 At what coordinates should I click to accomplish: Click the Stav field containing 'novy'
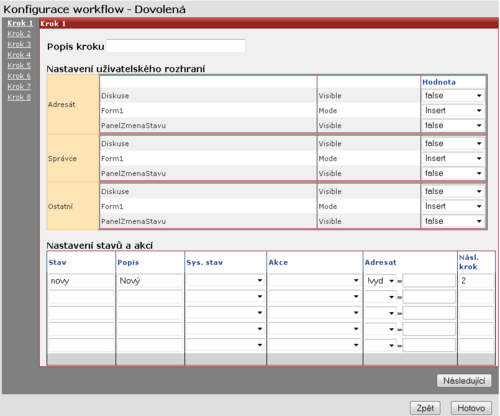tap(81, 281)
